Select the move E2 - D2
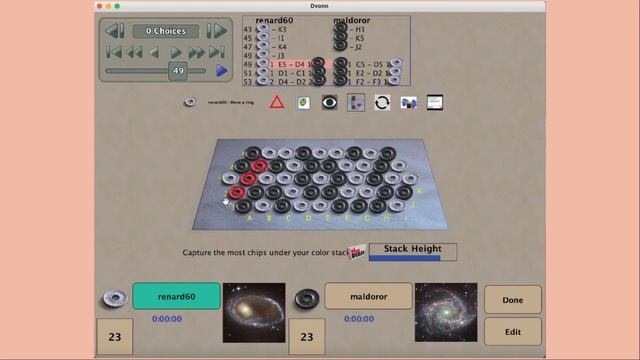Screen dimensions: 640x360 pos(369,73)
